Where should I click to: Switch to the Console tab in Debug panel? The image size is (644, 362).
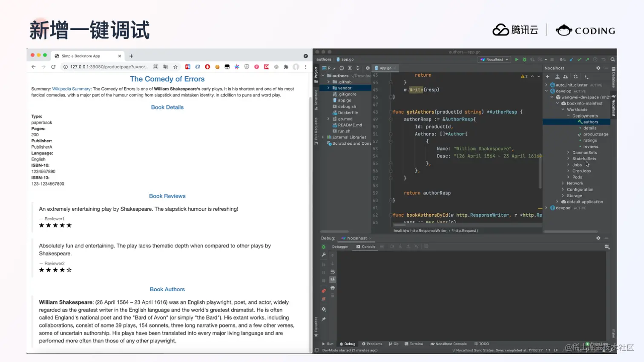click(366, 247)
